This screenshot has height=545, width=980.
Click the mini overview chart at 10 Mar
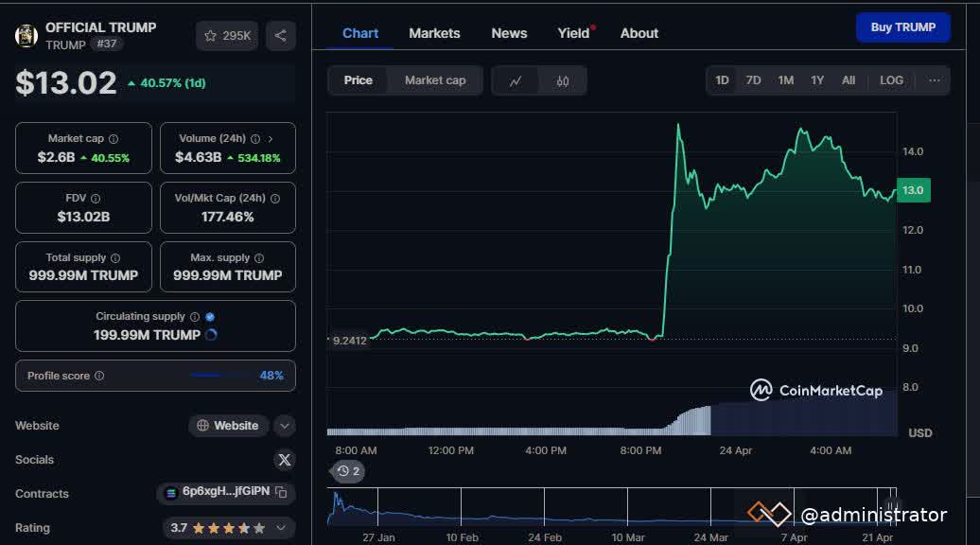(627, 506)
